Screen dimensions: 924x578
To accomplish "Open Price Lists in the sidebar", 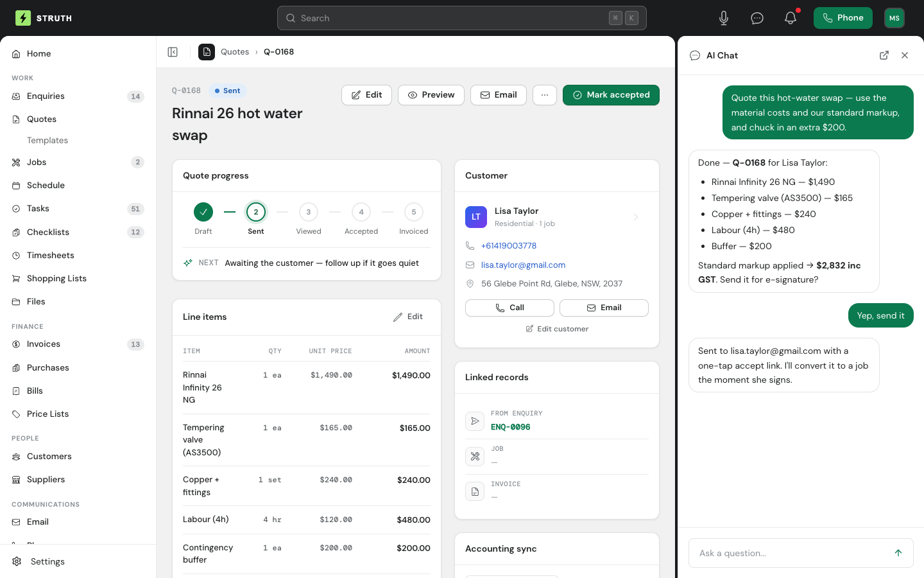I will tap(78, 414).
